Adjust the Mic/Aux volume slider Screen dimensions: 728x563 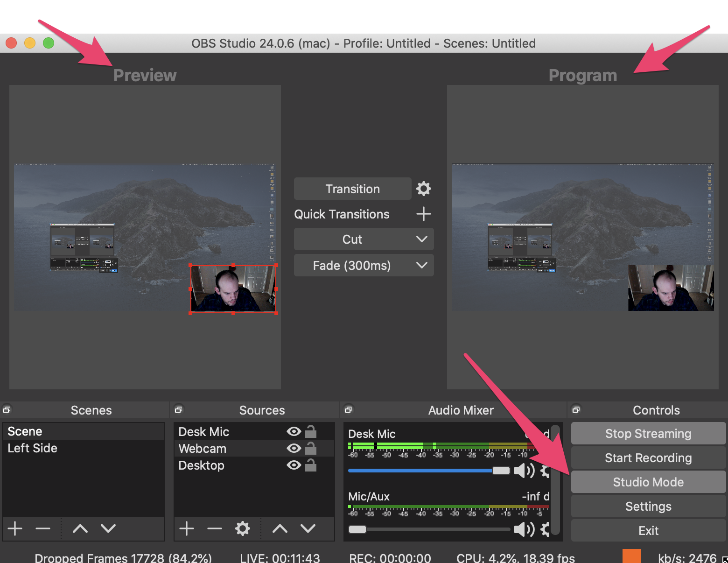pyautogui.click(x=429, y=529)
